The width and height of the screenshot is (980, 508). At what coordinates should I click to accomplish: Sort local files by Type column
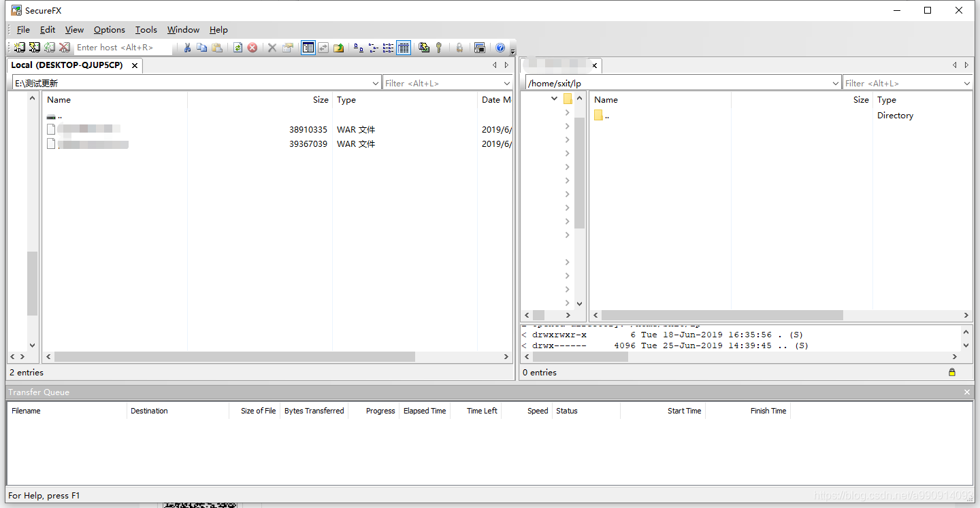click(x=405, y=99)
